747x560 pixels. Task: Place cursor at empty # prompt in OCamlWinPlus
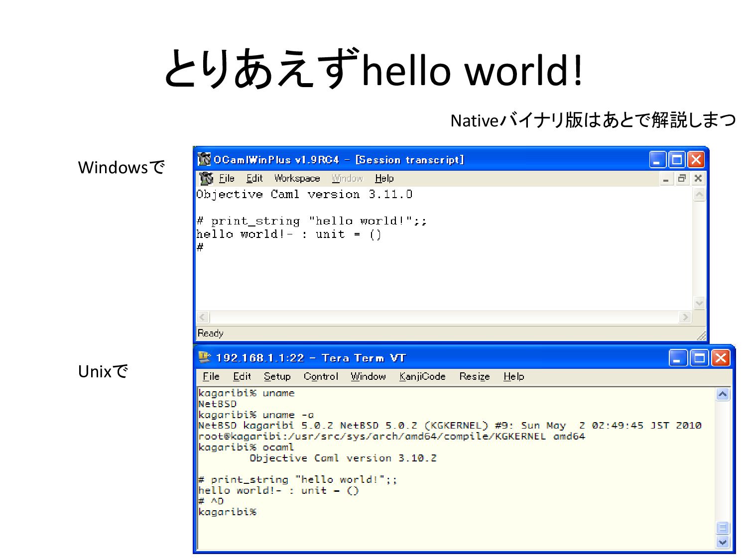click(200, 247)
